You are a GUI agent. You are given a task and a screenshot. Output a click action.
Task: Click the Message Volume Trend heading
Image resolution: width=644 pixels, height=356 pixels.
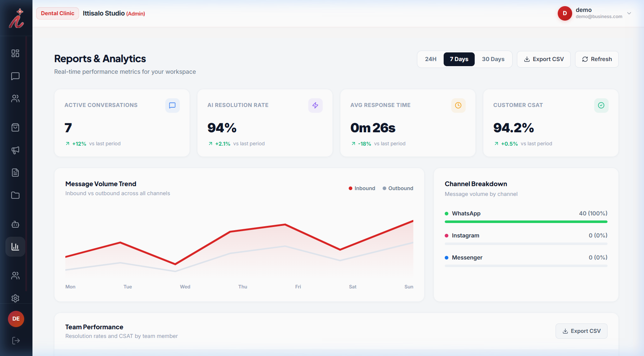(101, 184)
